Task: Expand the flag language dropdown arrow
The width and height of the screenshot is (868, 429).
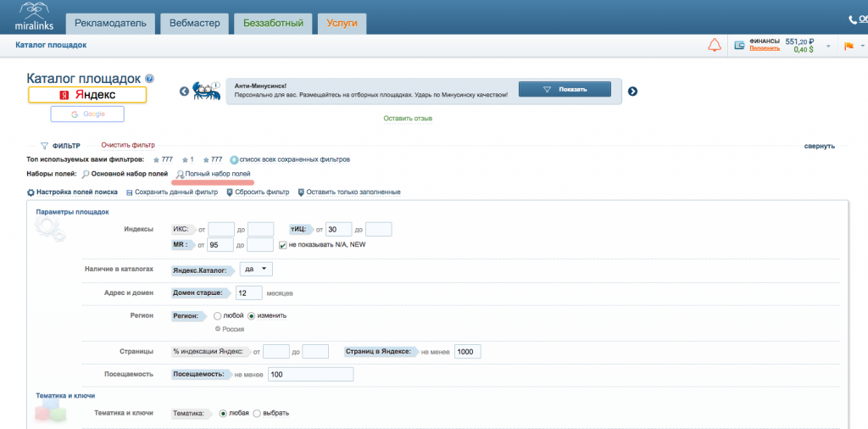Action: click(x=862, y=46)
